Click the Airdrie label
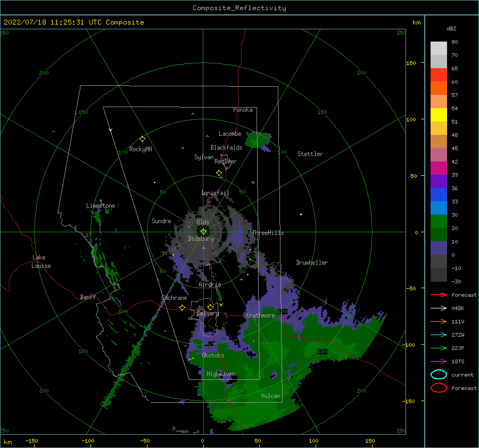This screenshot has height=448, width=479. (x=210, y=284)
